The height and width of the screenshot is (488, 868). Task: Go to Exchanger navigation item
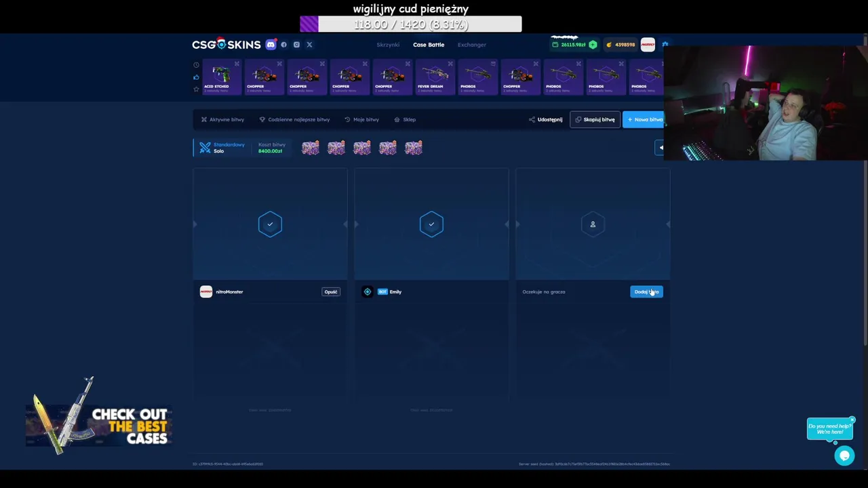tap(472, 45)
